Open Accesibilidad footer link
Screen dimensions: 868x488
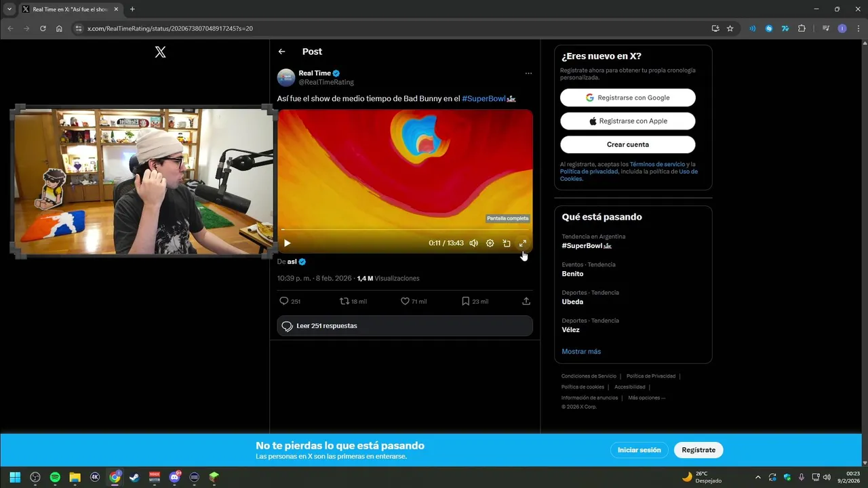(630, 387)
